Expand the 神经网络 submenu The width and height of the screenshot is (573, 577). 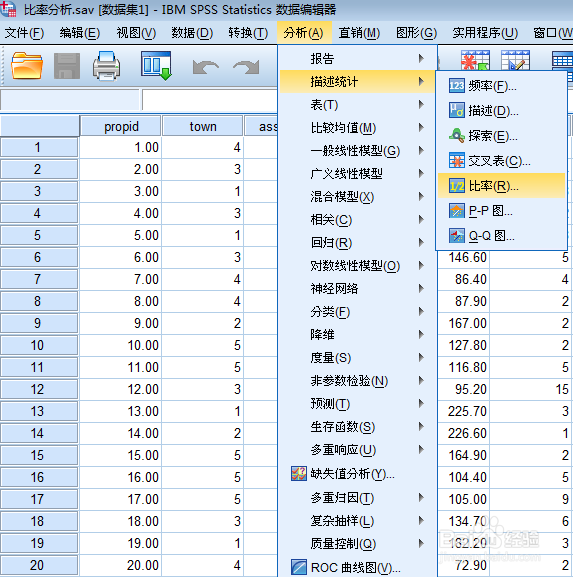358,289
